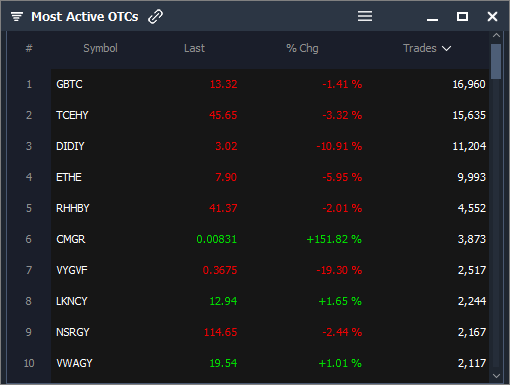Open the filter icon beside the title
This screenshot has width=510, height=385.
[x=17, y=16]
